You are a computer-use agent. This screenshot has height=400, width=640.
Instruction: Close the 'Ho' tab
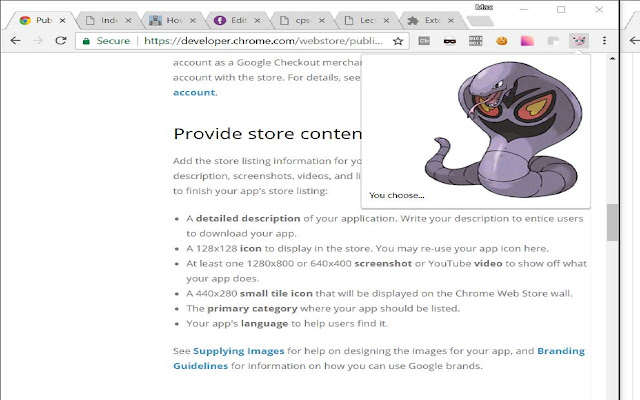[193, 20]
